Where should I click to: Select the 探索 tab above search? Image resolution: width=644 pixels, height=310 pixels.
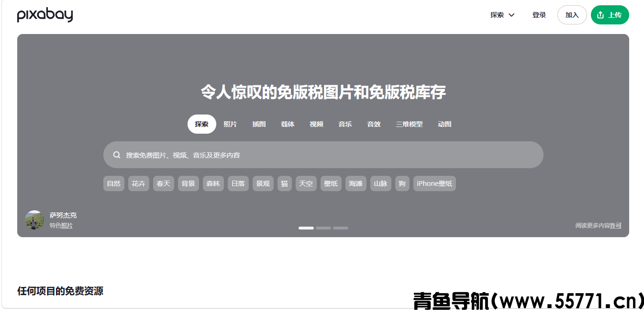click(x=202, y=124)
